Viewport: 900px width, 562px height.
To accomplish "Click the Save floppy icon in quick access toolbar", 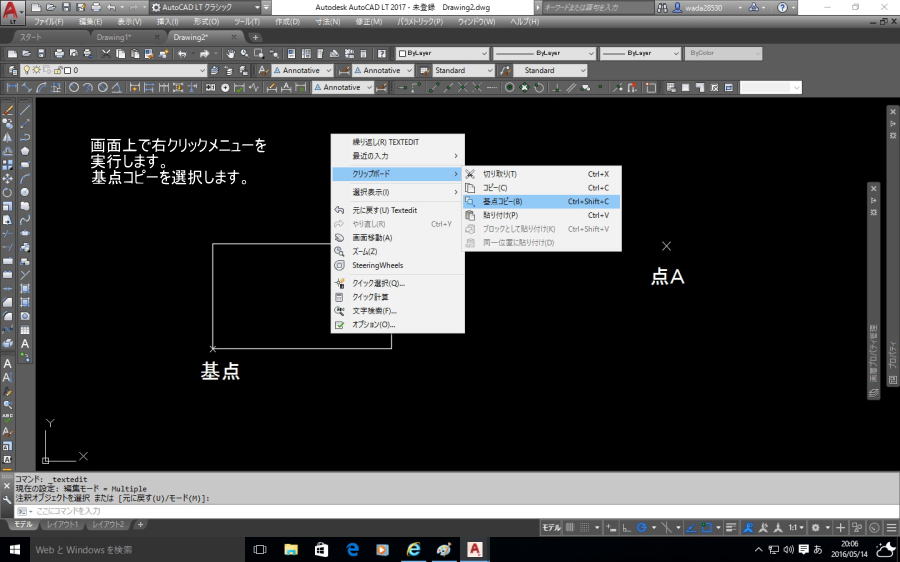I will pyautogui.click(x=65, y=7).
